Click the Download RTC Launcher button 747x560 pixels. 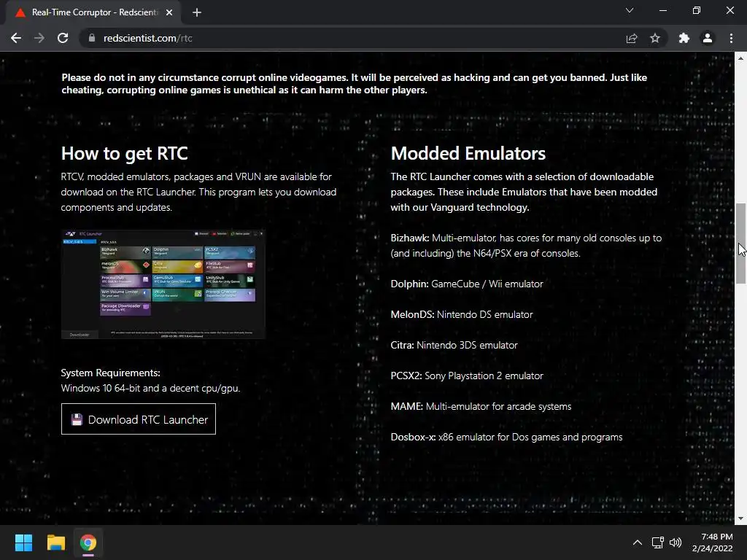tap(138, 419)
